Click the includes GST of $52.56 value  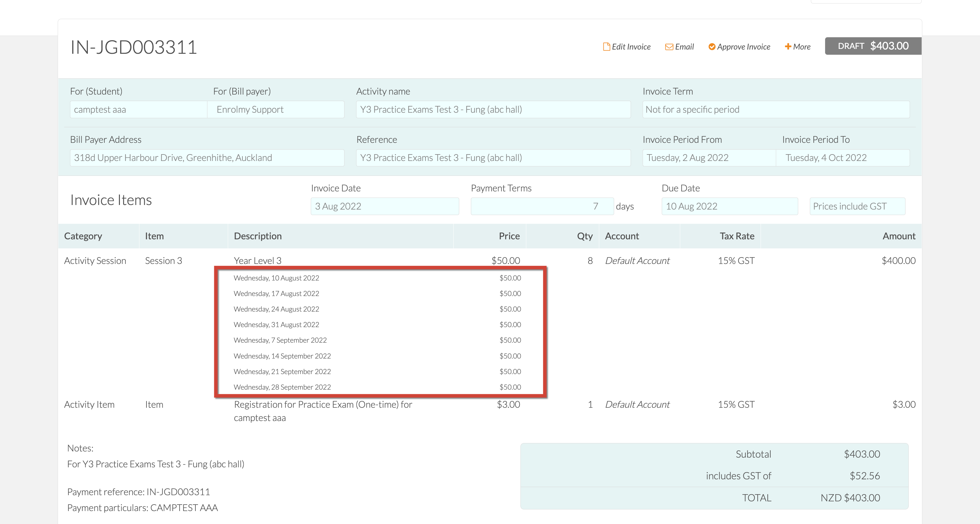865,476
